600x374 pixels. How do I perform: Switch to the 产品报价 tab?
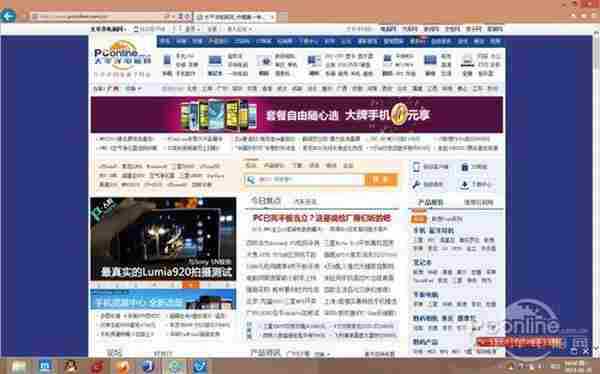tap(430, 202)
